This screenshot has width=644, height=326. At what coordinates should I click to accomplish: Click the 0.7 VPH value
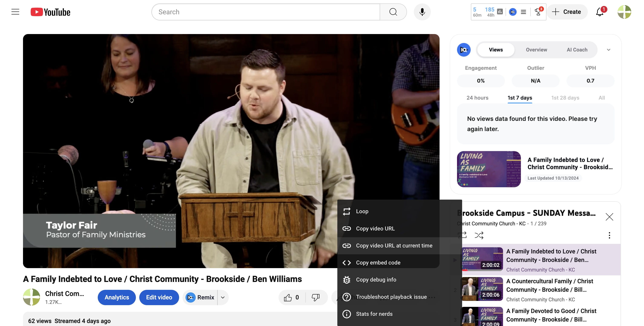[x=590, y=81]
